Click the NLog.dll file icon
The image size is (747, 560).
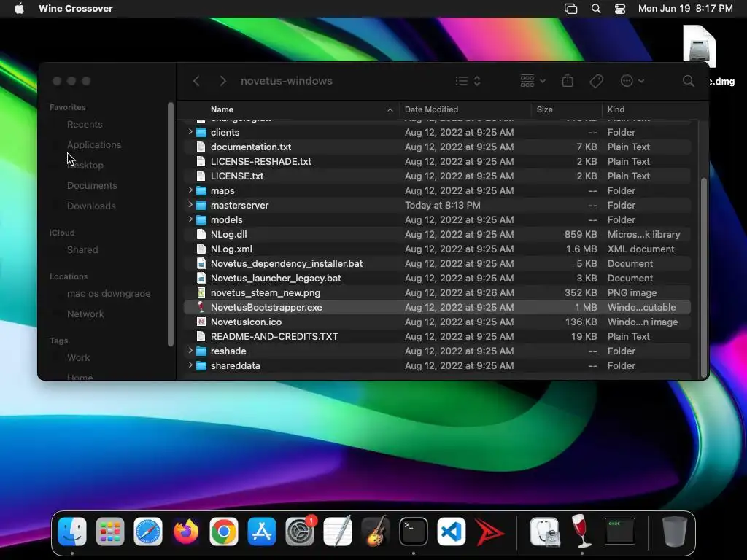(x=201, y=234)
